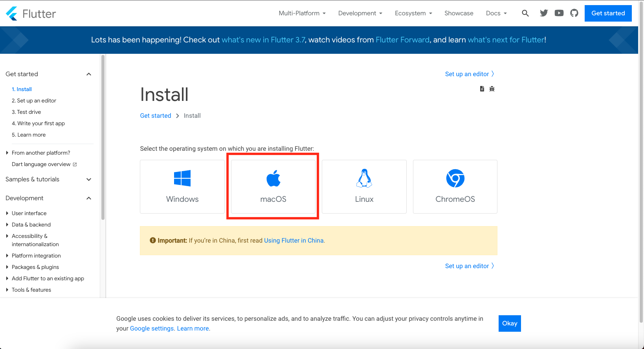Open Using Flutter in China link
The width and height of the screenshot is (644, 349).
(x=294, y=241)
